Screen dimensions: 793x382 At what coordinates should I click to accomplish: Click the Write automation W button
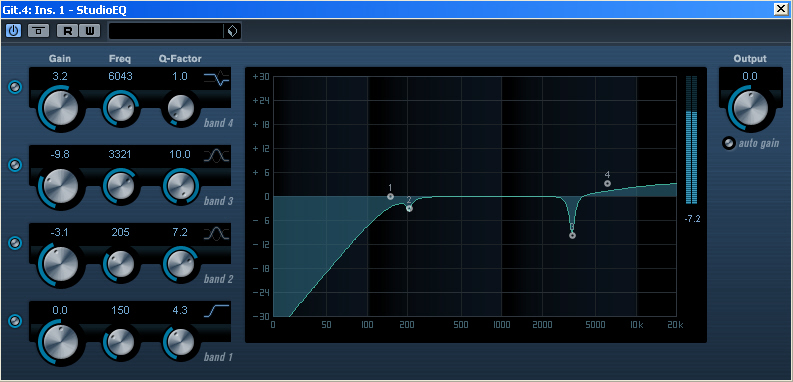coord(90,31)
